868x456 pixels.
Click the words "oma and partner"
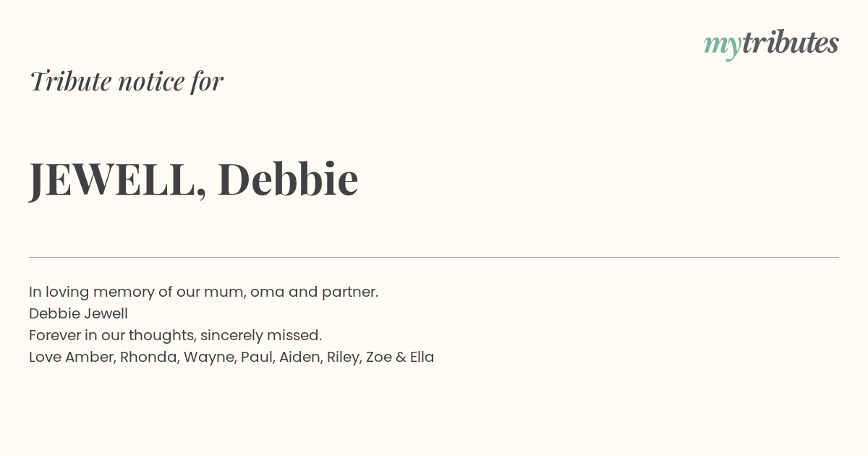(314, 292)
